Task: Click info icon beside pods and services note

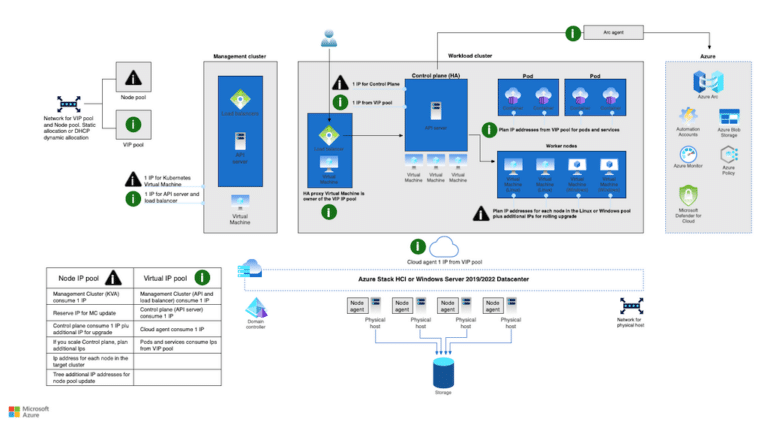Action: (489, 130)
